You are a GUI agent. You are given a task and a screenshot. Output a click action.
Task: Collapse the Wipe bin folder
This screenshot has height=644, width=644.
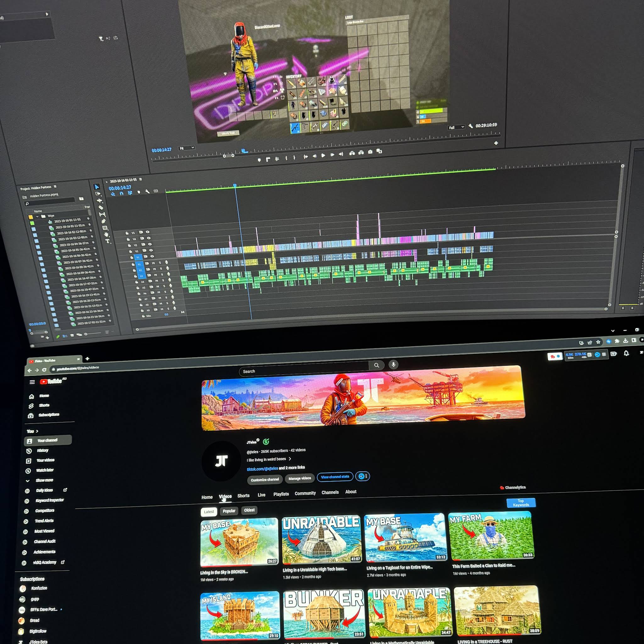[37, 216]
